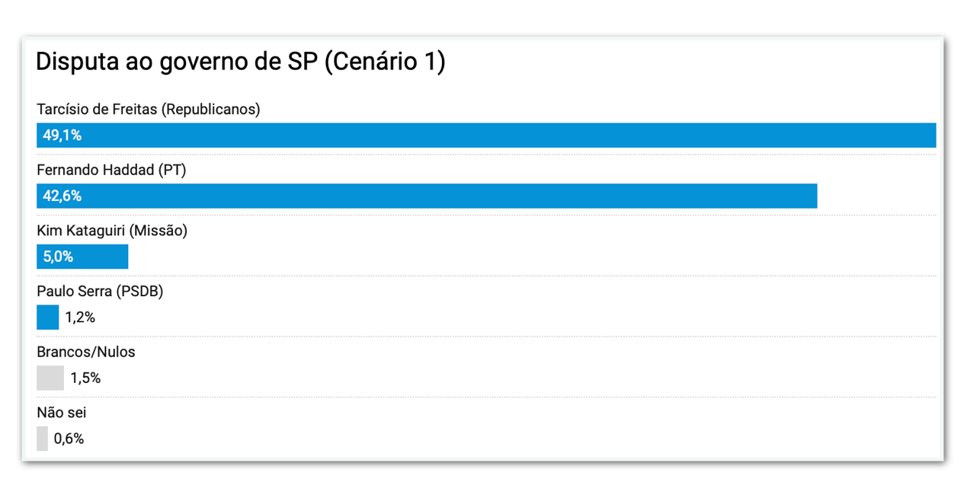Image resolution: width=980 pixels, height=501 pixels.
Task: Click the 0,6% value label
Action: pyautogui.click(x=69, y=439)
